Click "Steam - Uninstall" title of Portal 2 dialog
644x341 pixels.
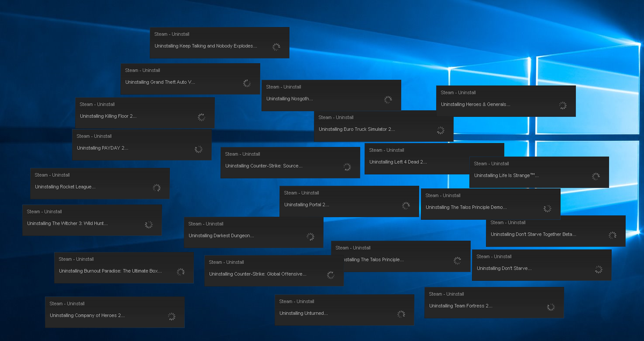302,193
